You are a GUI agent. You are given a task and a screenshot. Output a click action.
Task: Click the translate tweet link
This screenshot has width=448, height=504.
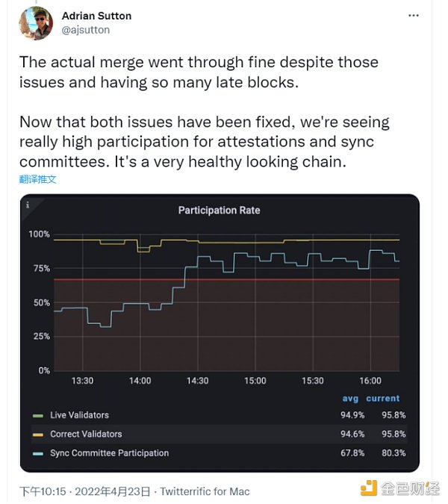[37, 179]
